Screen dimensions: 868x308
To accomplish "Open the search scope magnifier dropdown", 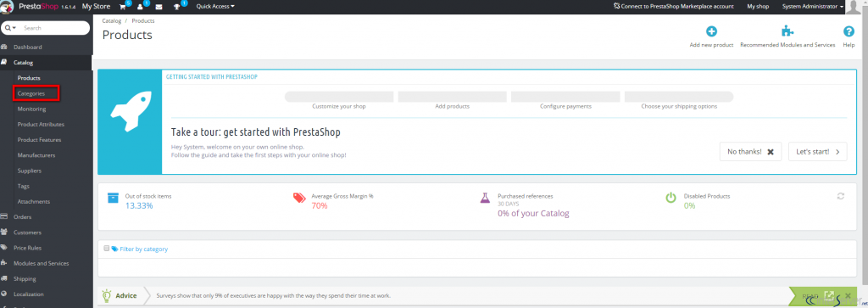I will [10, 28].
